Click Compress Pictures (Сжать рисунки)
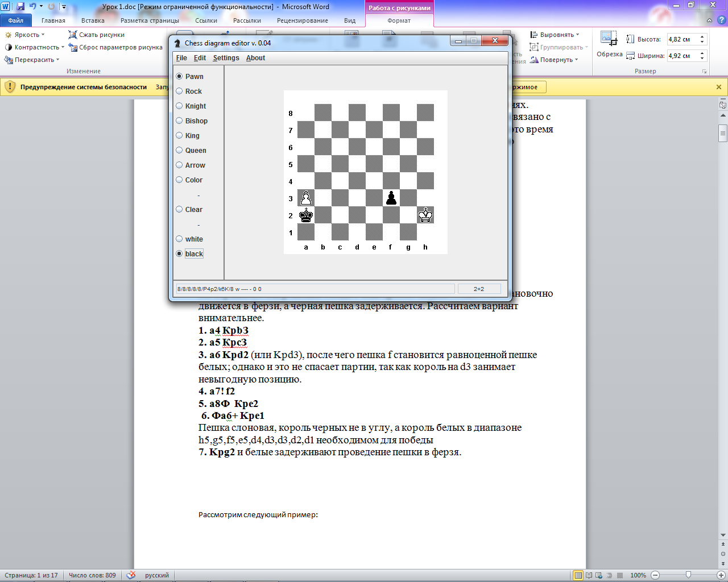Viewport: 728px width, 582px height. point(97,35)
